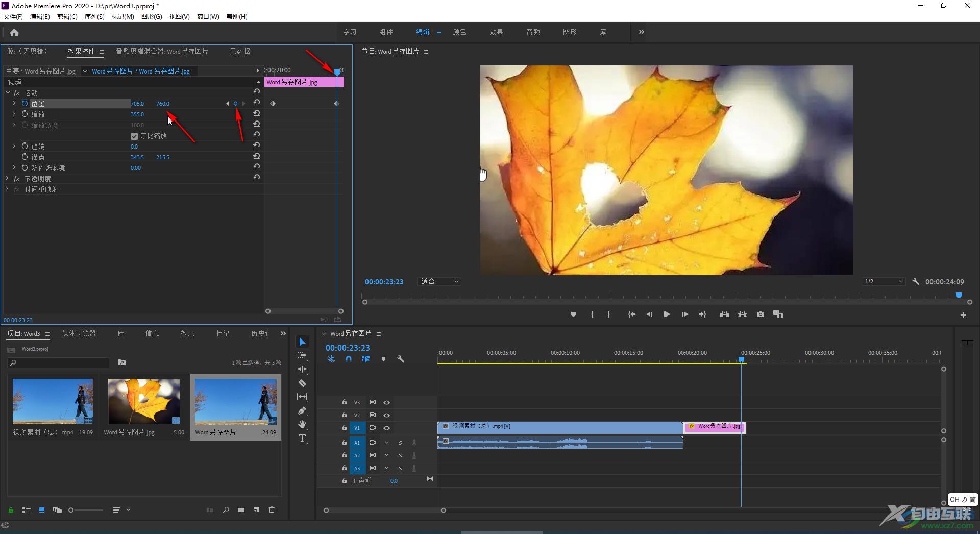The image size is (980, 534).
Task: Go to Out point
Action: (702, 314)
